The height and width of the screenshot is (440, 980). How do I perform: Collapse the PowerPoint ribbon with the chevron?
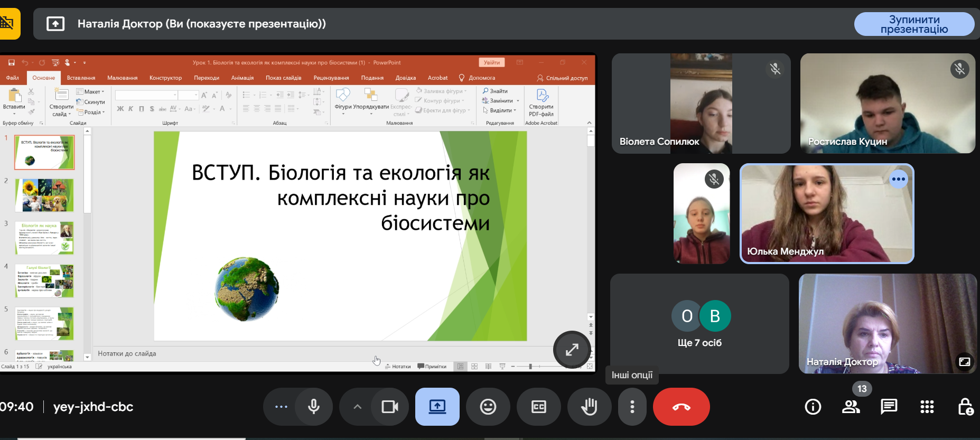coord(590,123)
